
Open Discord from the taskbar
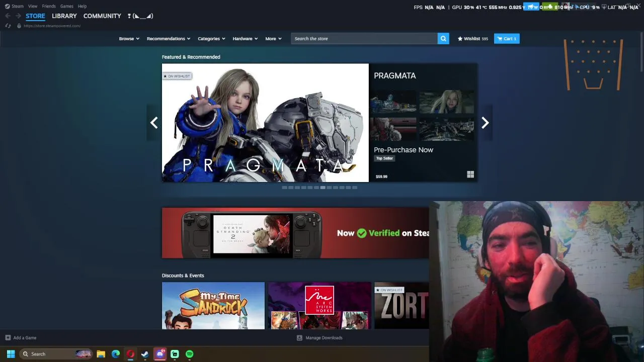(x=160, y=354)
